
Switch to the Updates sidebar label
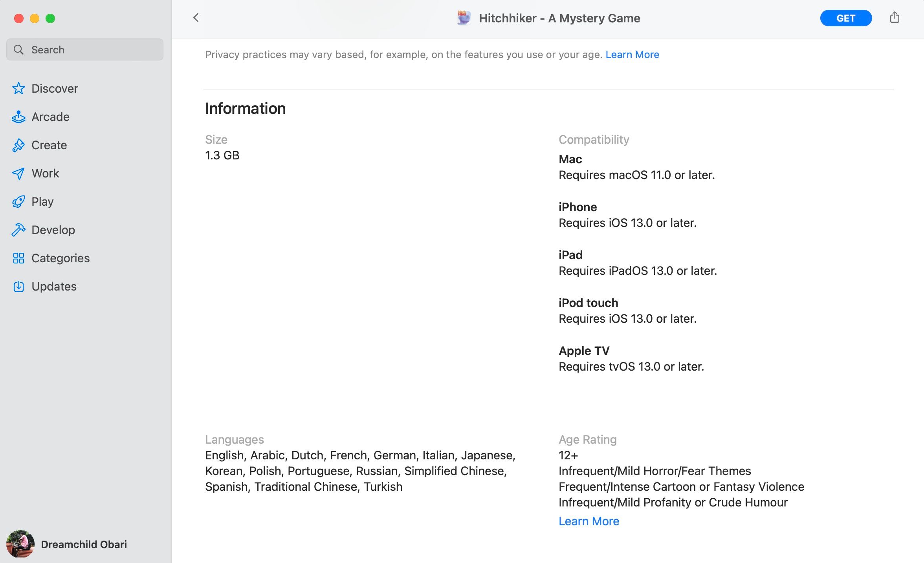click(54, 287)
